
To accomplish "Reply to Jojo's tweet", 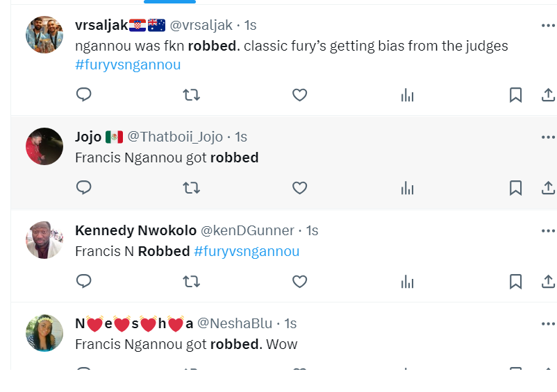I will click(x=84, y=187).
